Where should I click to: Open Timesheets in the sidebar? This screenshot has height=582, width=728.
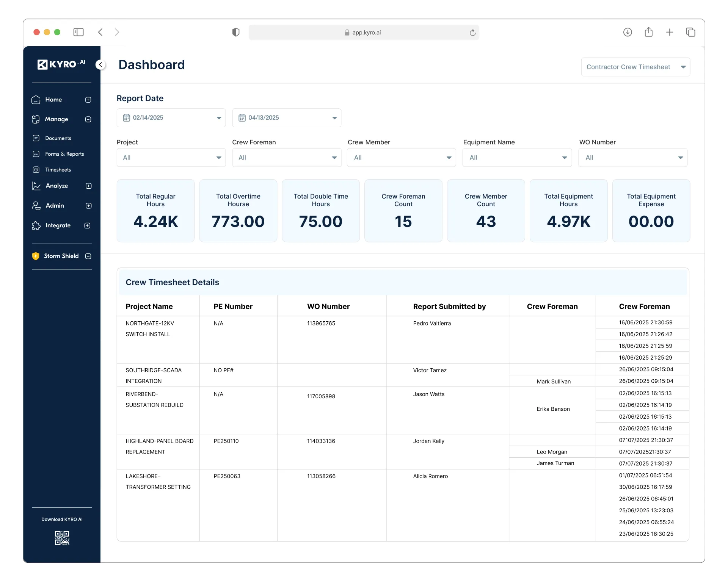58,170
